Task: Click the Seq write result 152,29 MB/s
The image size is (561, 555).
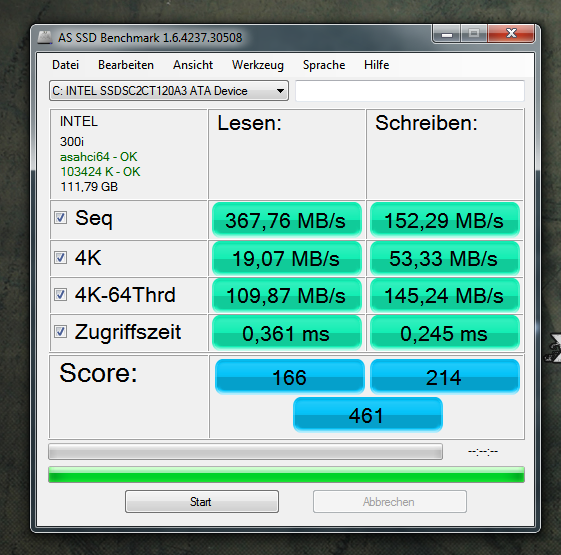Action: (445, 220)
